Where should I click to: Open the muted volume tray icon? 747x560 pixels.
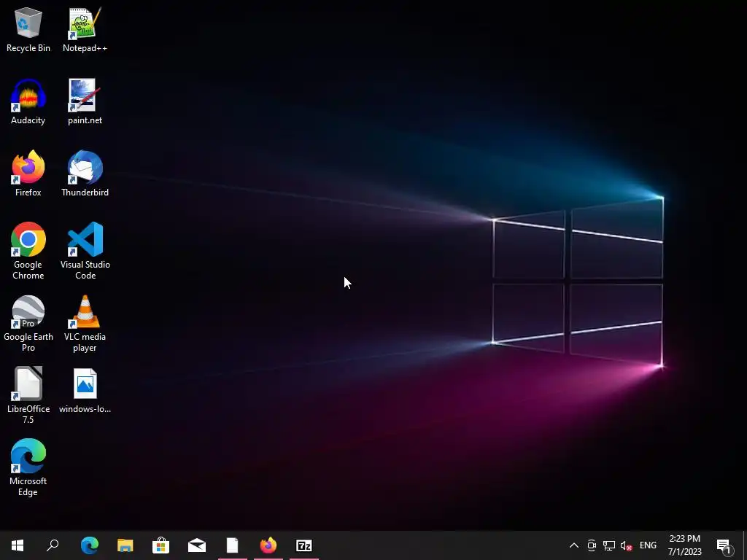click(626, 545)
